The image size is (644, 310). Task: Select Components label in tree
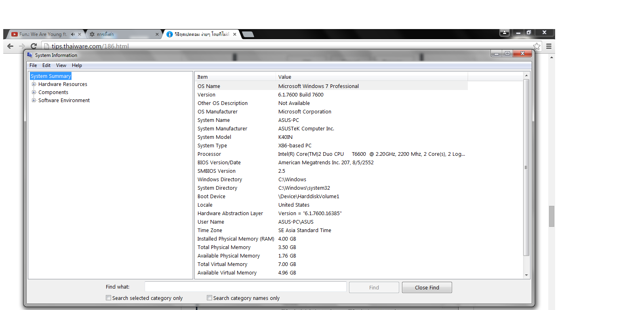pos(53,92)
